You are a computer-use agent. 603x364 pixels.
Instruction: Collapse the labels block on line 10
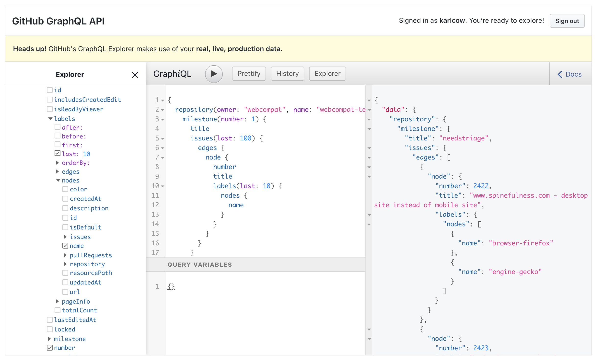pyautogui.click(x=162, y=186)
